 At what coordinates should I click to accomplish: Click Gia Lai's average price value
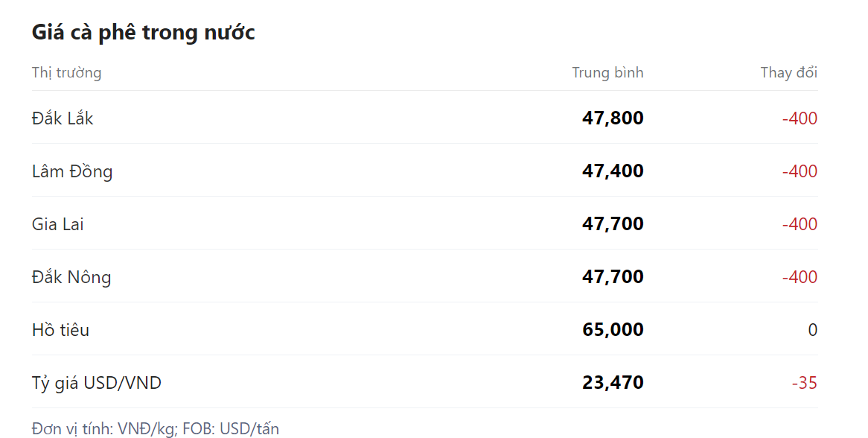pos(613,224)
